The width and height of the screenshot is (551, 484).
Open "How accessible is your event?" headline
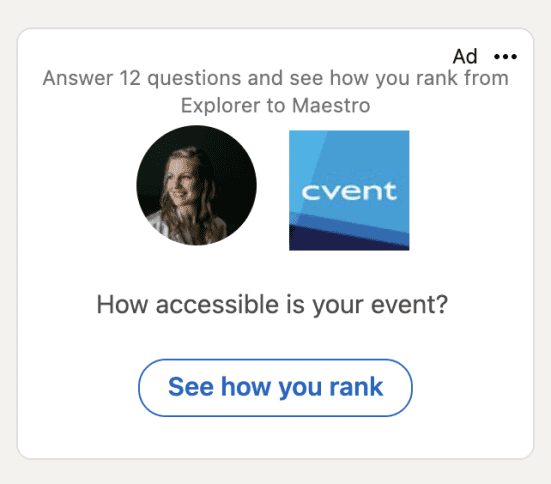pos(272,305)
